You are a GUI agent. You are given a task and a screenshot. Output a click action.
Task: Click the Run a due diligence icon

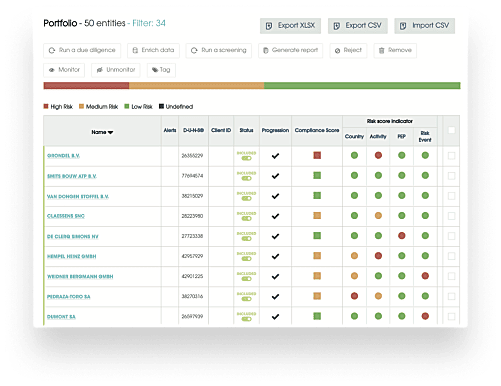(x=52, y=50)
